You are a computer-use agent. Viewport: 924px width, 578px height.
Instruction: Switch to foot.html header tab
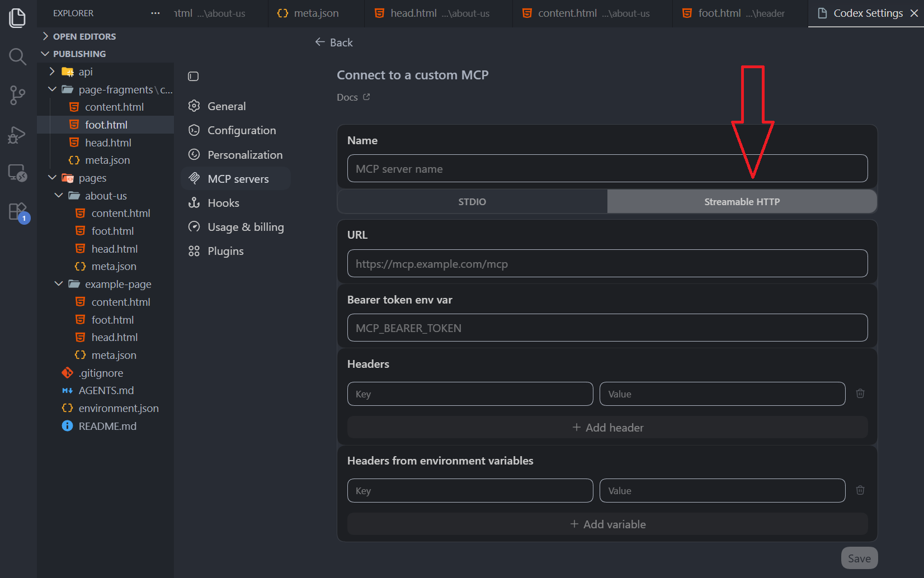[739, 13]
